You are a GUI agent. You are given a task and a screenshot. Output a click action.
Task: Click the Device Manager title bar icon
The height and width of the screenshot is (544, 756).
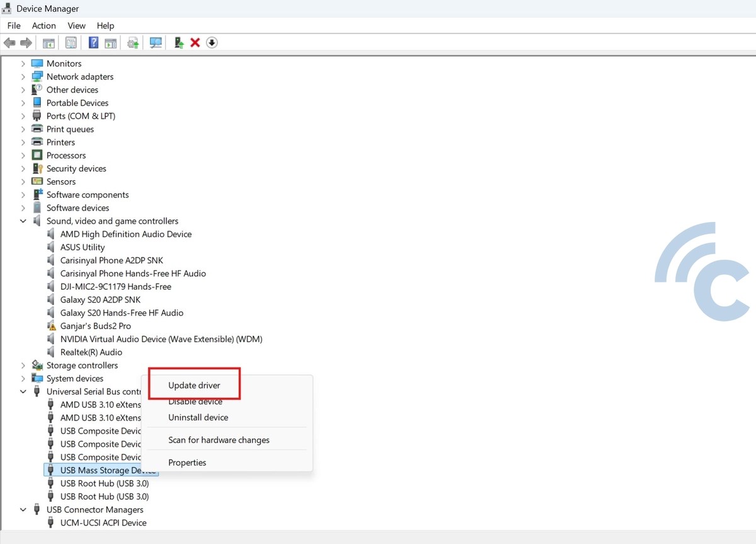(x=8, y=8)
